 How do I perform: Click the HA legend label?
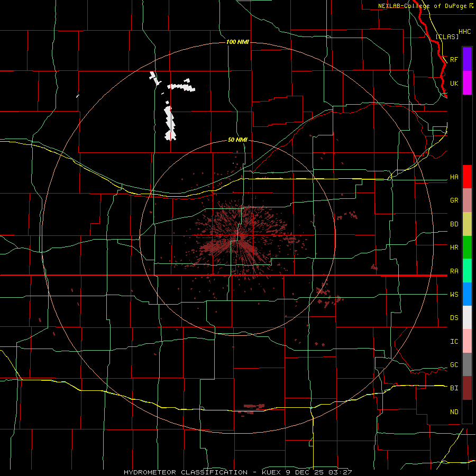click(x=454, y=177)
